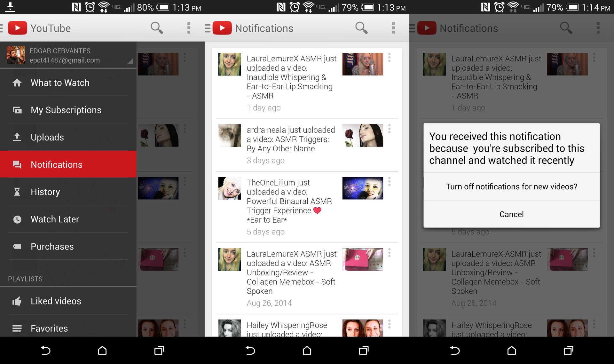614x364 pixels.
Task: Open My Subscriptions from the drawer
Action: coord(66,110)
